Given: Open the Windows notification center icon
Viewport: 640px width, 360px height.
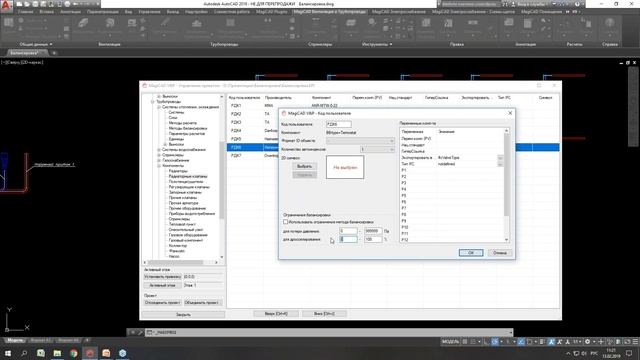Looking at the screenshot, I should click(629, 353).
